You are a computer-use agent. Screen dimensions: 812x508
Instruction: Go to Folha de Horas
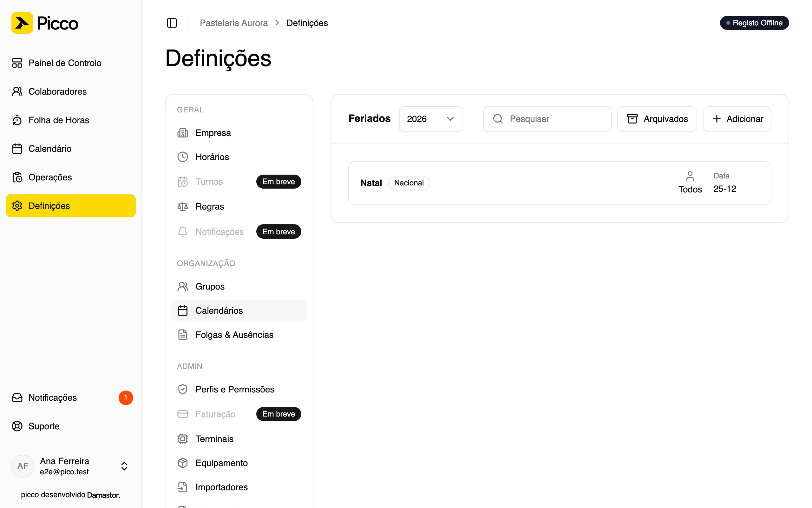70,120
